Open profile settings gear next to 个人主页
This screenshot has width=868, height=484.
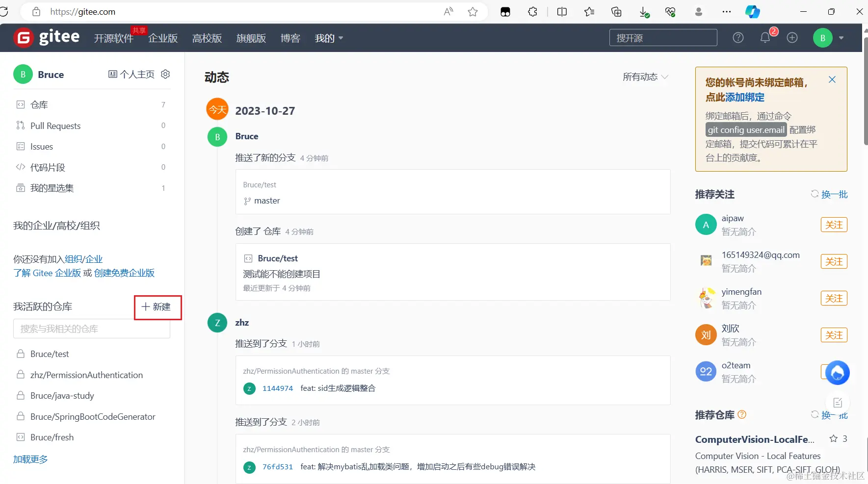165,74
